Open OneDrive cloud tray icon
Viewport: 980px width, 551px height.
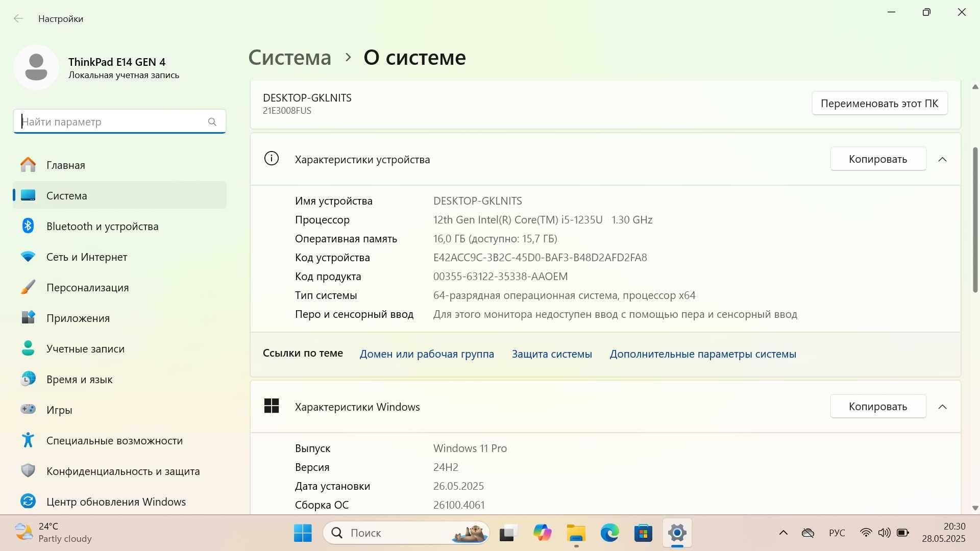point(807,533)
